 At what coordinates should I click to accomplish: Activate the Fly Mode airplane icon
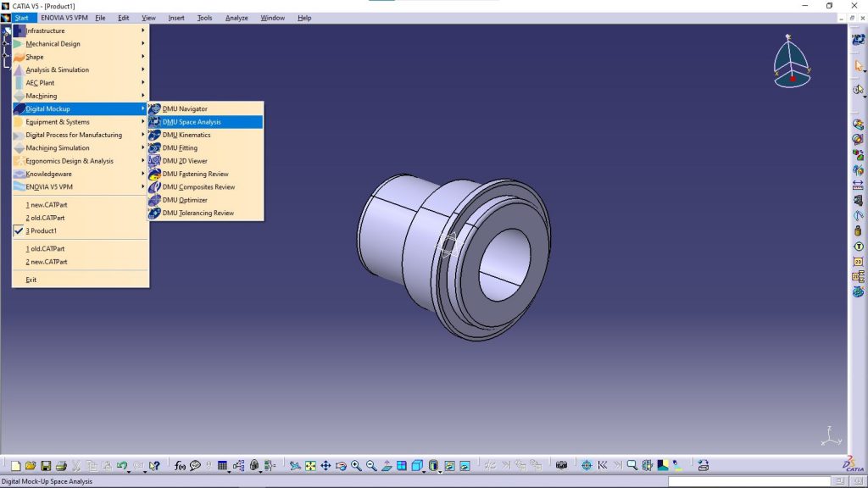click(x=295, y=466)
